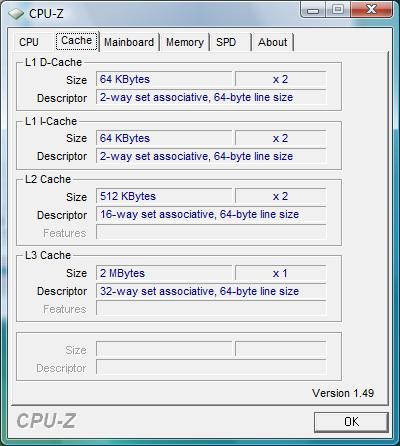Click the 'L2 Cache' group label
The width and height of the screenshot is (400, 446).
48,179
